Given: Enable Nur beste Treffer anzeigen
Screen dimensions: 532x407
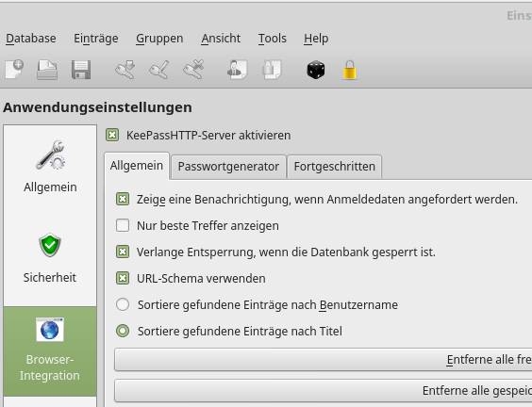Looking at the screenshot, I should coord(123,225).
